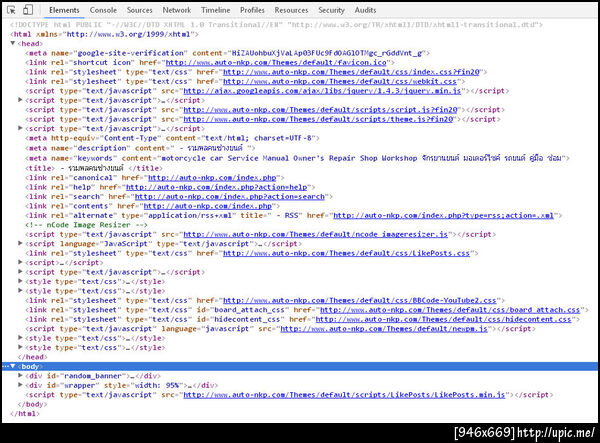Select the google-site-verification meta tag
The height and width of the screenshot is (443, 600).
(x=228, y=53)
